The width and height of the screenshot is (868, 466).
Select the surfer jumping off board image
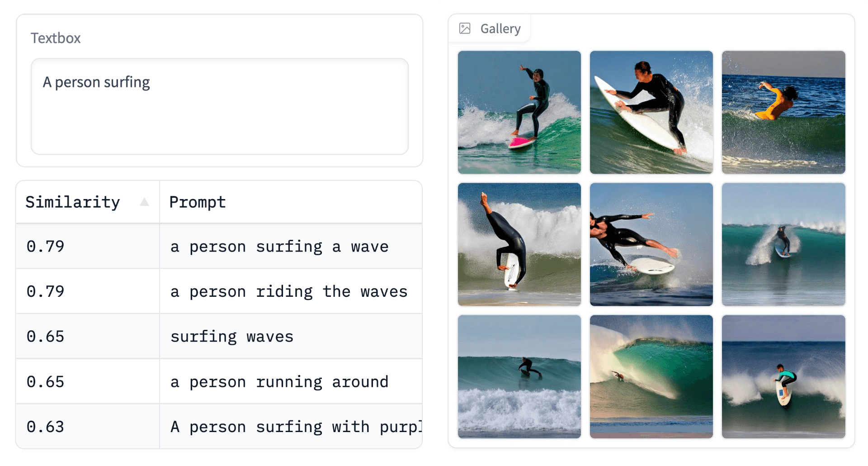[651, 244]
